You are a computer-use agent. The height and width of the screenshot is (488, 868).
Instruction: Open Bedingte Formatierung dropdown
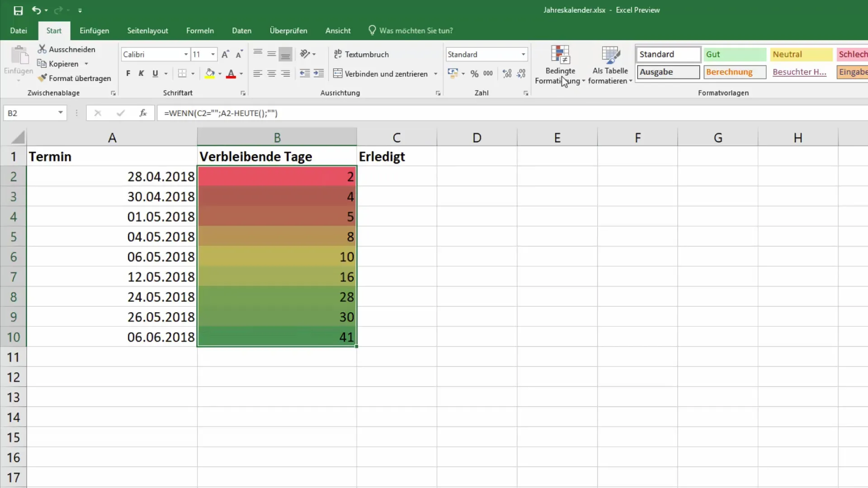click(x=560, y=65)
